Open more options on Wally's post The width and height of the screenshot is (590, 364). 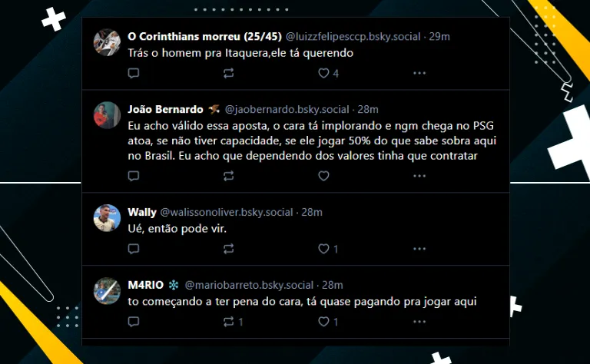[x=419, y=249]
